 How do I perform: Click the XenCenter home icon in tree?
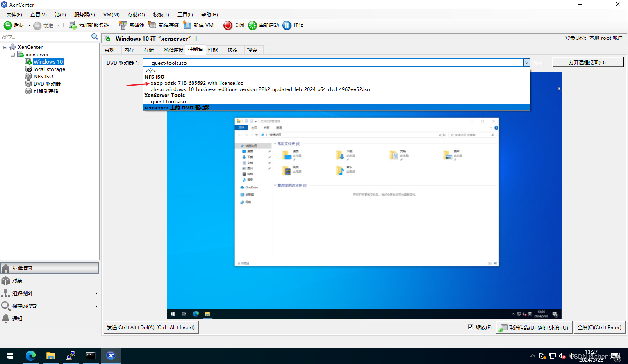pyautogui.click(x=13, y=47)
